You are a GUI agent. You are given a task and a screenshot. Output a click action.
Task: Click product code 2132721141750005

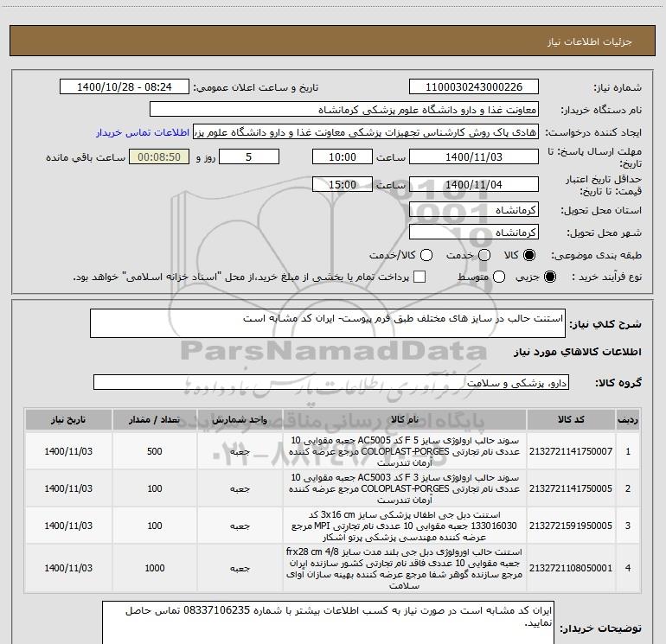[571, 488]
